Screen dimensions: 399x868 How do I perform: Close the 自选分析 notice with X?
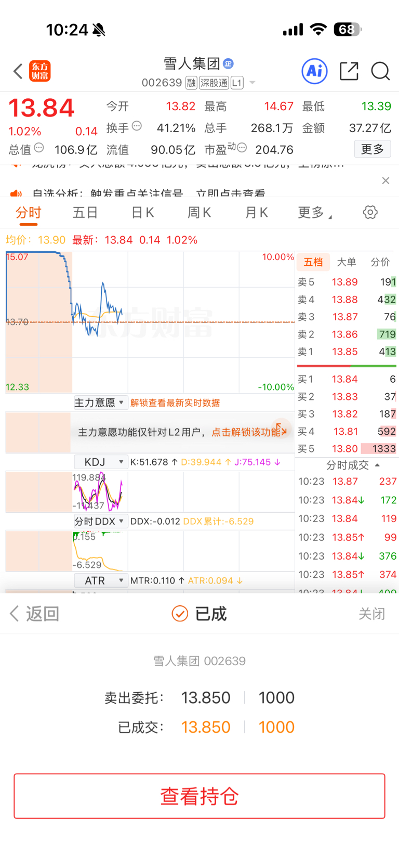tap(385, 180)
